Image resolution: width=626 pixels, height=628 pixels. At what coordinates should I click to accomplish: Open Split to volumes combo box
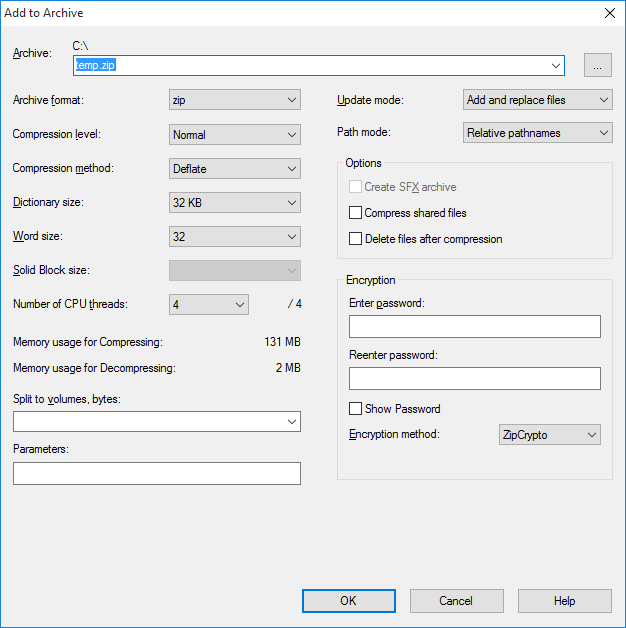click(156, 422)
